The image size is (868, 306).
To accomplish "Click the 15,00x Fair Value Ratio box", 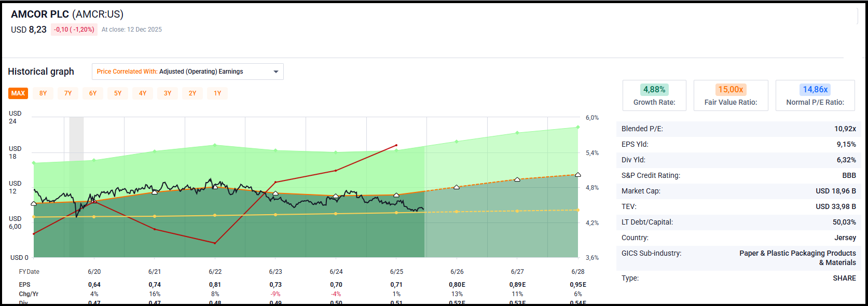I will (731, 95).
